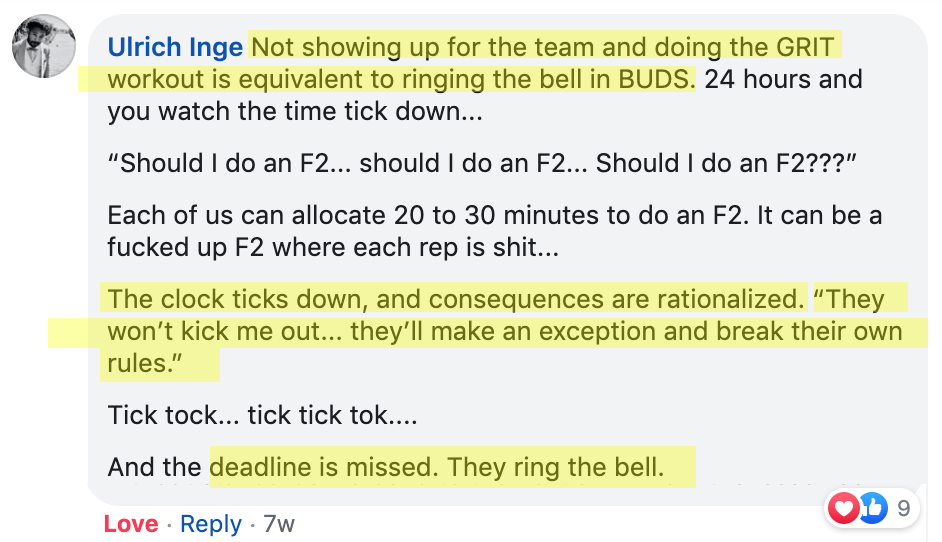
Task: Click the red Love reaction button
Action: pos(131,524)
